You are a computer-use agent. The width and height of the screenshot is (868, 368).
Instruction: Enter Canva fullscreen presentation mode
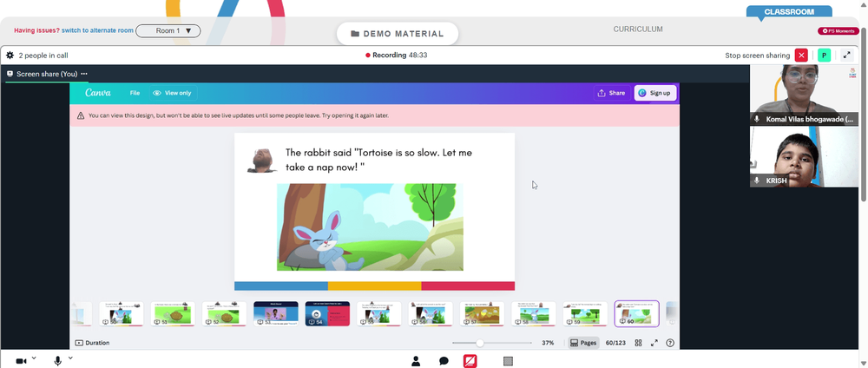pyautogui.click(x=654, y=343)
